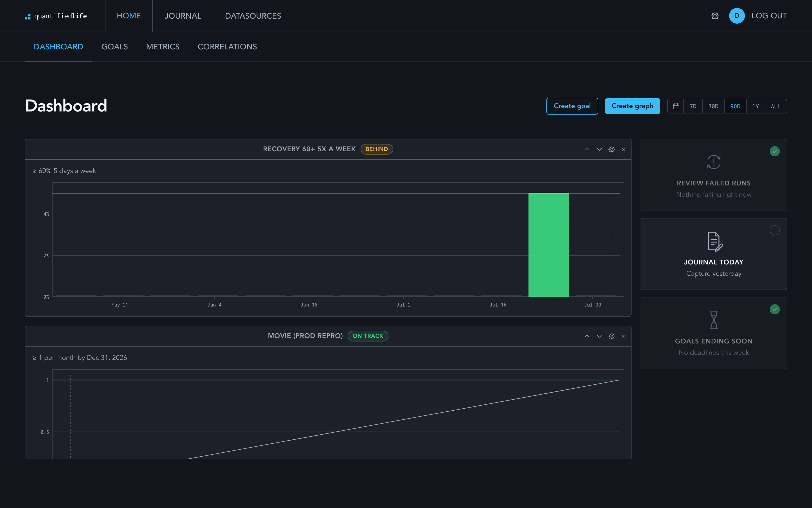The width and height of the screenshot is (812, 508).
Task: Open Movie (Prod Repro) settings gear
Action: coord(612,336)
